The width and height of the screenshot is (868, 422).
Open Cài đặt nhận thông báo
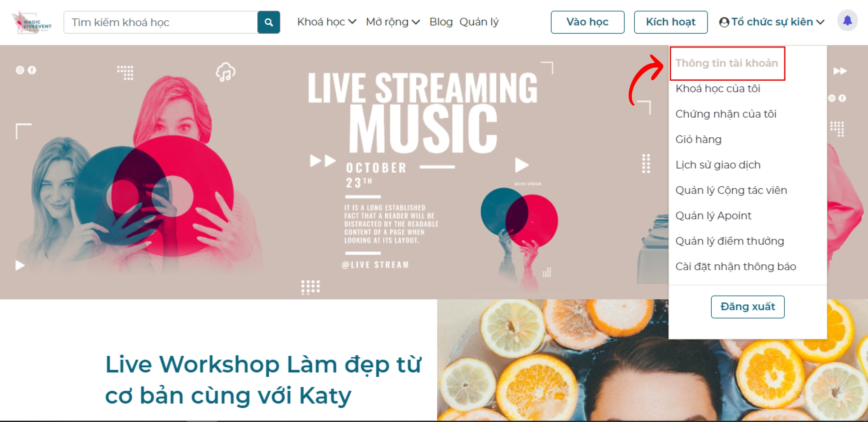pyautogui.click(x=736, y=267)
